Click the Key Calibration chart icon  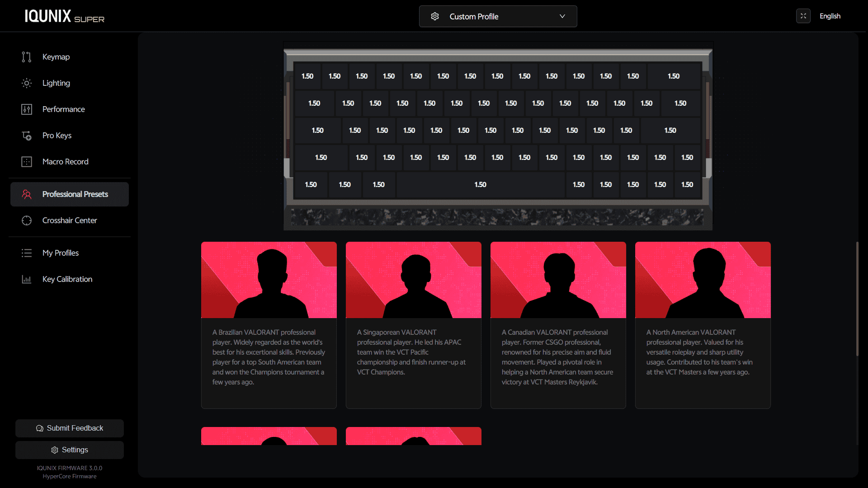pyautogui.click(x=27, y=279)
